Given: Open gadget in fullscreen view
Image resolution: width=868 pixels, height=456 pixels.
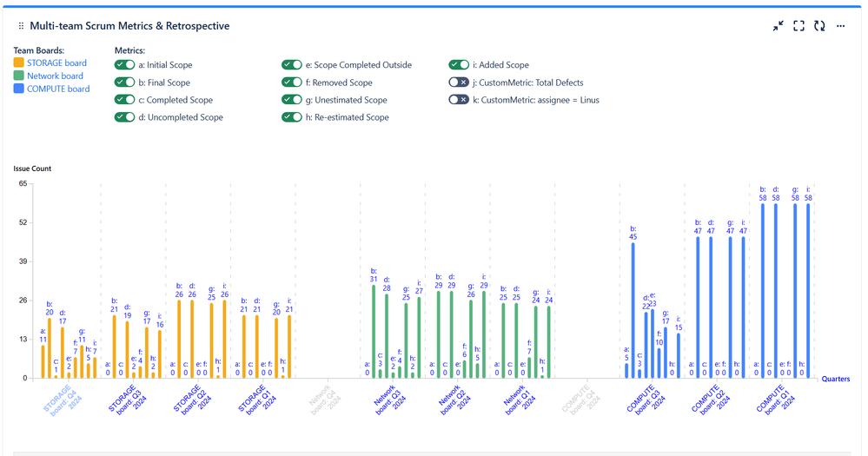Looking at the screenshot, I should point(798,26).
